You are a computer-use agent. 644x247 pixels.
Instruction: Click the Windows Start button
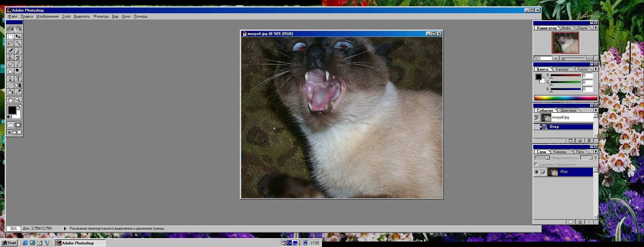(x=9, y=243)
